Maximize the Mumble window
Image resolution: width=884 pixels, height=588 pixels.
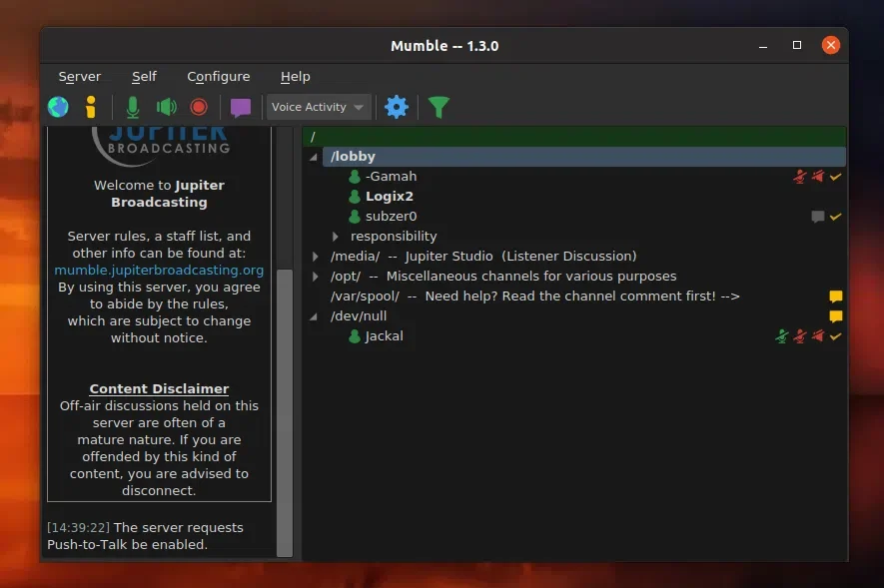pyautogui.click(x=797, y=45)
